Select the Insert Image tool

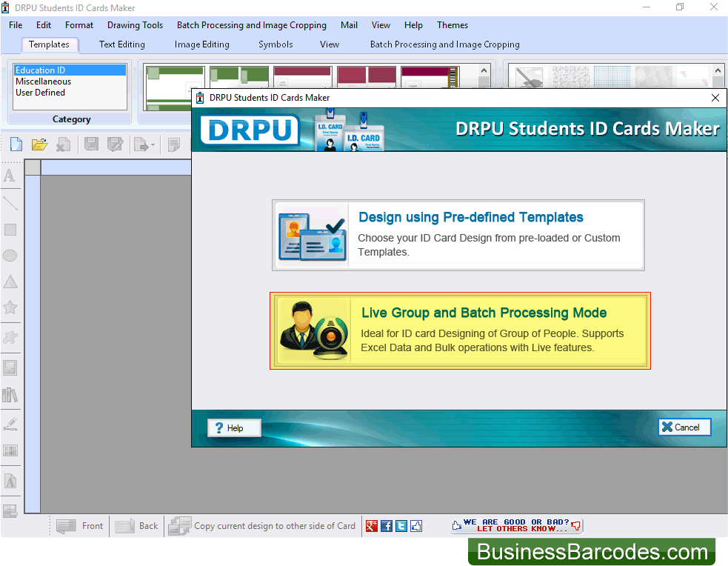pyautogui.click(x=10, y=367)
